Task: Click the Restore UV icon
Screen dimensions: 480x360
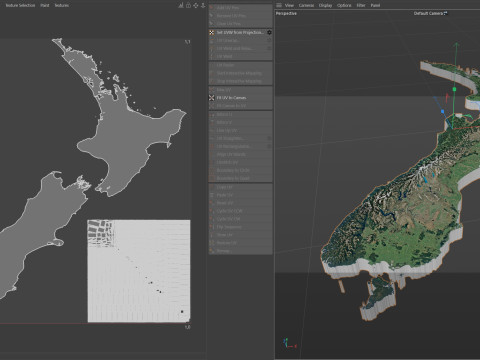Action: [x=212, y=243]
